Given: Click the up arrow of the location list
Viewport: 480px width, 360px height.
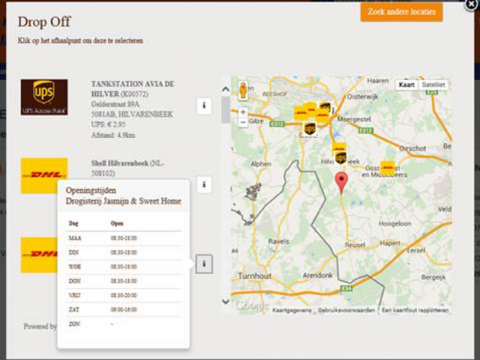Looking at the screenshot, I should click(x=226, y=89).
